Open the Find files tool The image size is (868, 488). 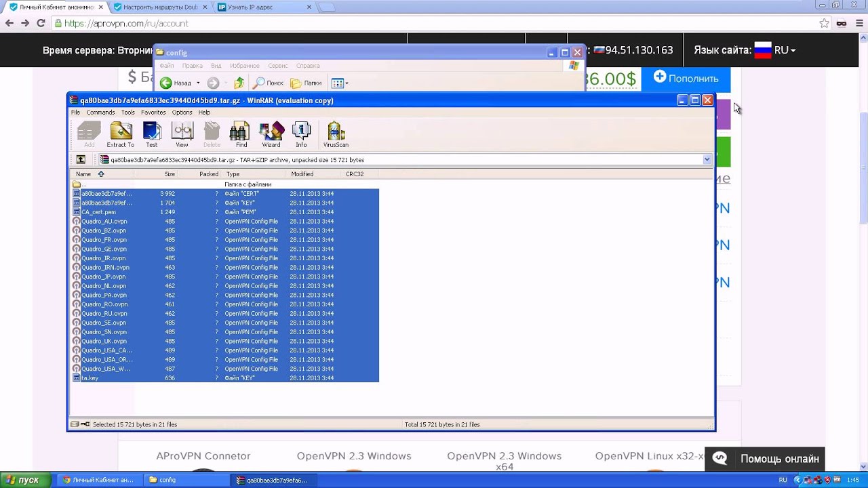(241, 134)
